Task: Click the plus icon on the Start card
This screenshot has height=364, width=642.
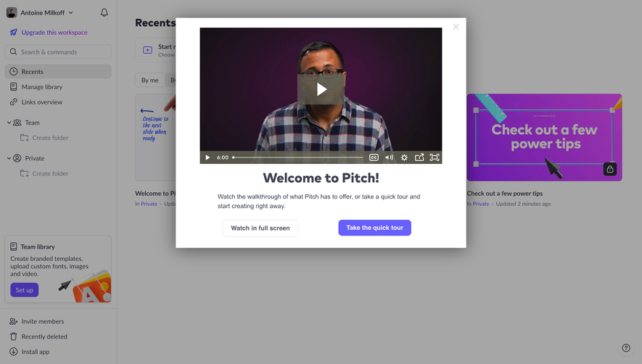Action: (147, 50)
